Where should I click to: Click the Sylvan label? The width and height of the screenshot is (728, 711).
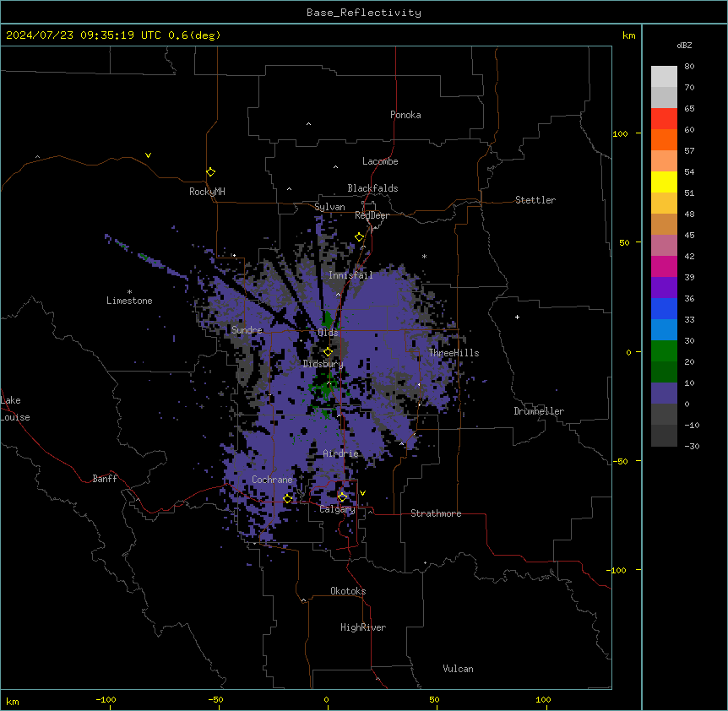[329, 207]
